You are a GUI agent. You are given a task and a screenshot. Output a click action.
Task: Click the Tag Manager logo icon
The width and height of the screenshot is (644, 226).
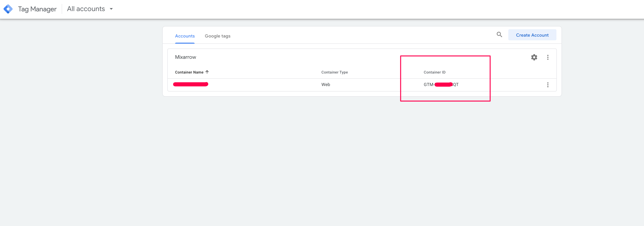(x=8, y=9)
